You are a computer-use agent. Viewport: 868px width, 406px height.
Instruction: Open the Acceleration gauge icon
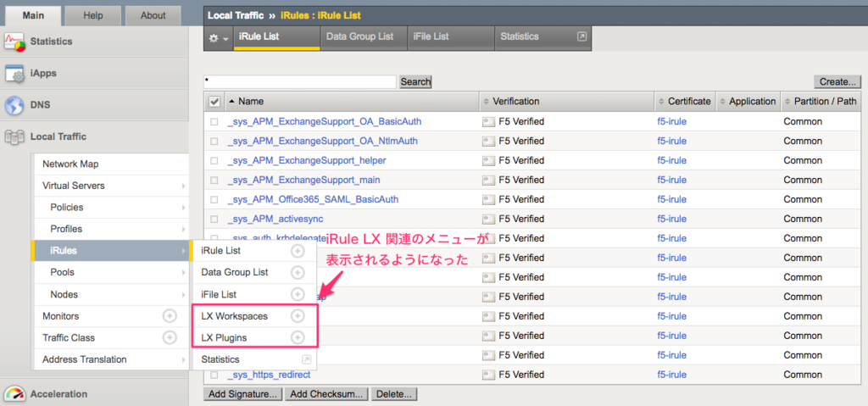pyautogui.click(x=15, y=394)
